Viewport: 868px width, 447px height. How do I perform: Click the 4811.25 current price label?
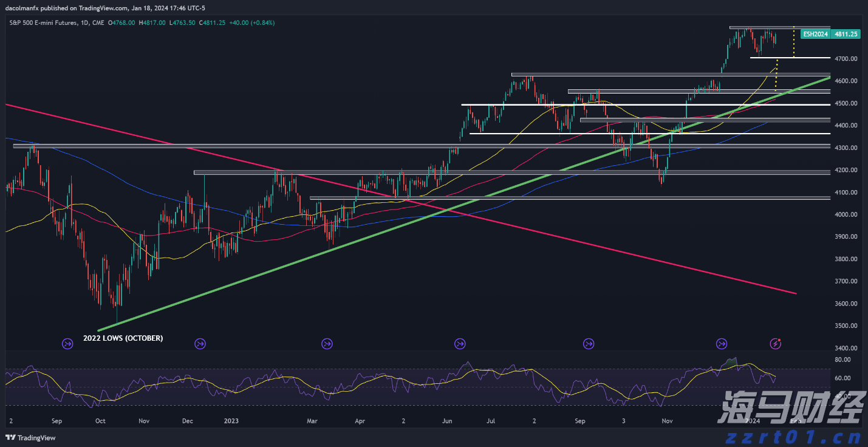tap(846, 35)
